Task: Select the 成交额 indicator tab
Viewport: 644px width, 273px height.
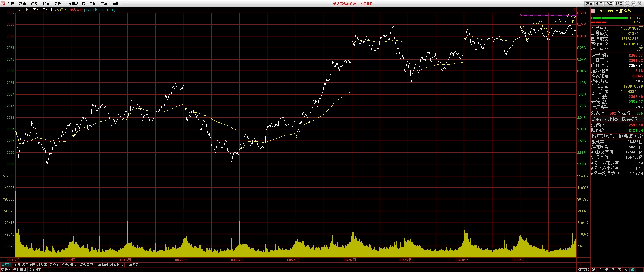Action: click(x=6, y=265)
